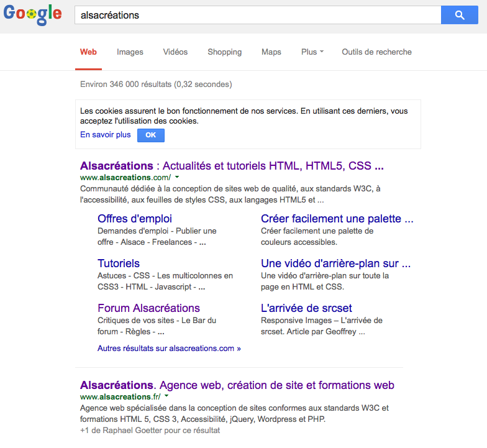Image resolution: width=487 pixels, height=448 pixels.
Task: Switch to the Images tab
Action: click(130, 52)
